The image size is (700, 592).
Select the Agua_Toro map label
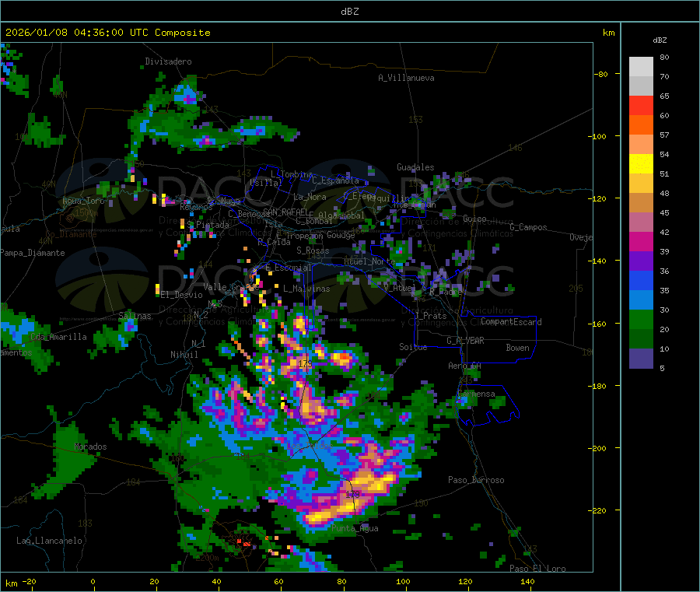click(83, 201)
